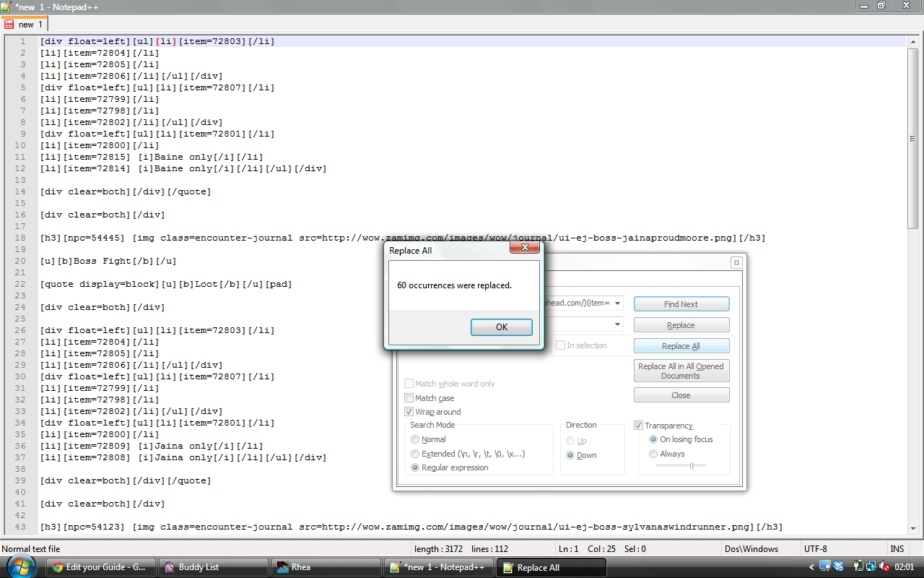Expand the Replace with dropdown arrow
Viewport: 924px width, 578px height.
coord(617,324)
